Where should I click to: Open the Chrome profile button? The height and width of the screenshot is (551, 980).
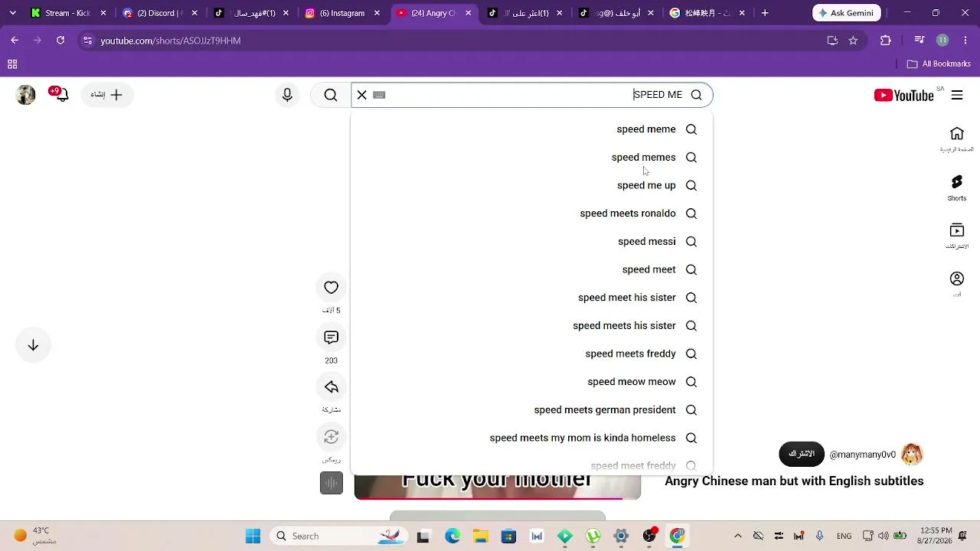coord(942,41)
